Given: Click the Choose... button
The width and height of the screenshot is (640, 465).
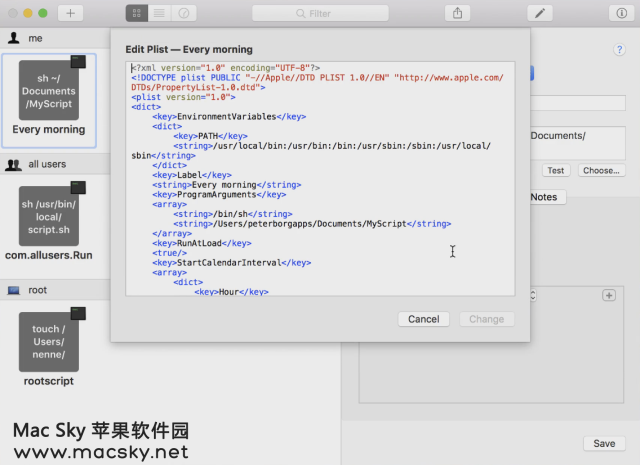Looking at the screenshot, I should (601, 170).
